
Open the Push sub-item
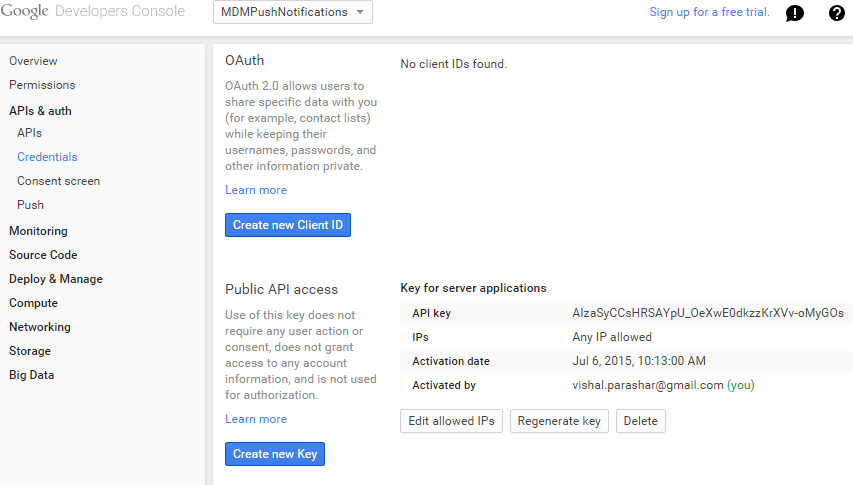(x=30, y=205)
